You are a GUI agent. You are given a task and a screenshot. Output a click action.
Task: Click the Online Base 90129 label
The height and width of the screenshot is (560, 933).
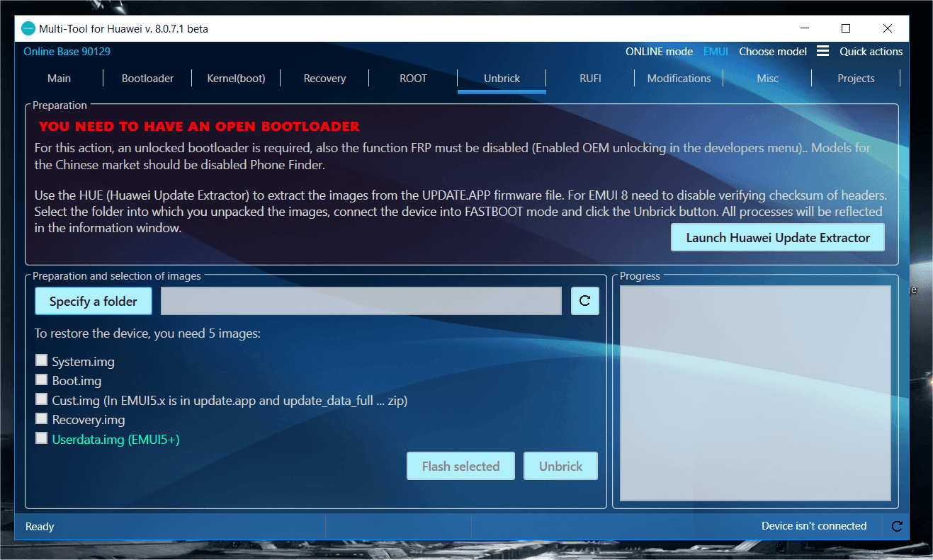(x=67, y=52)
